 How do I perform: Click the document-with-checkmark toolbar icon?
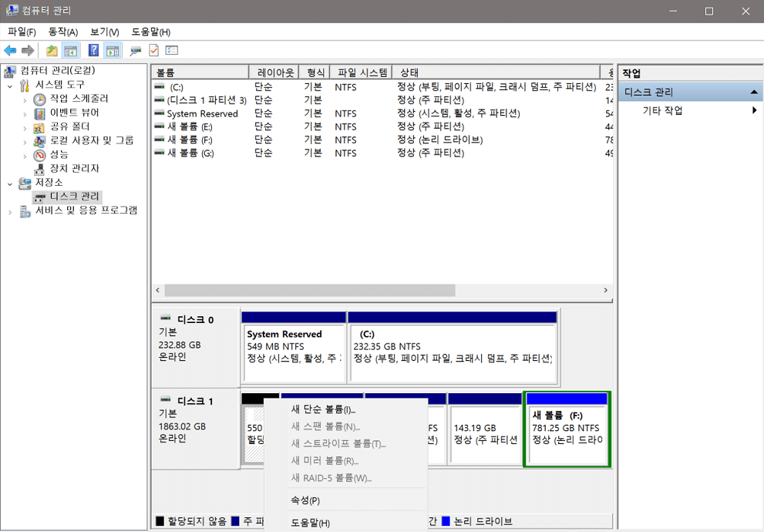pos(153,49)
